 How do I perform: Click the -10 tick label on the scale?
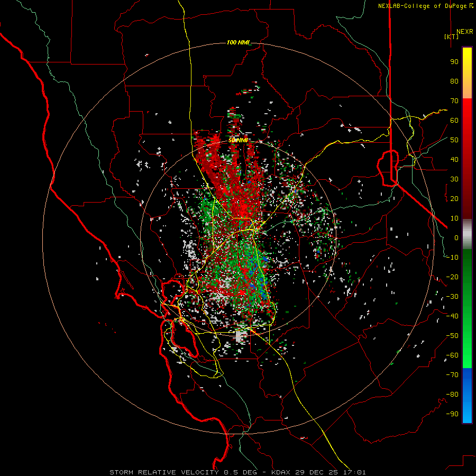pyautogui.click(x=452, y=258)
